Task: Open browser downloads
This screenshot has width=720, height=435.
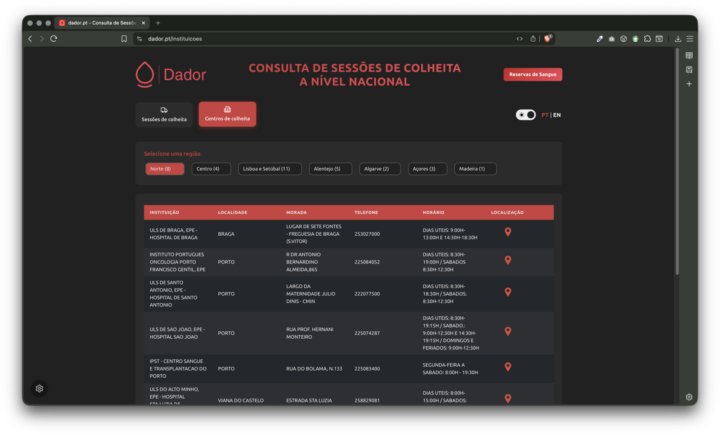Action: (678, 39)
